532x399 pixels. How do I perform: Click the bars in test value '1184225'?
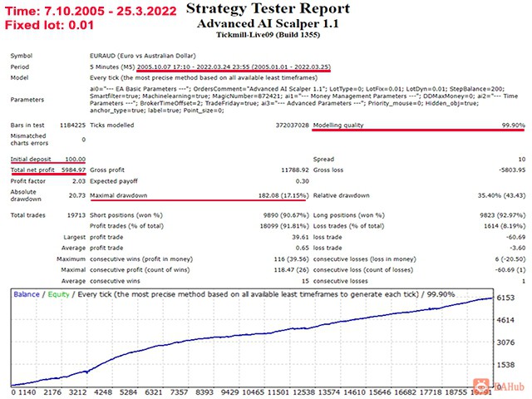[72, 126]
